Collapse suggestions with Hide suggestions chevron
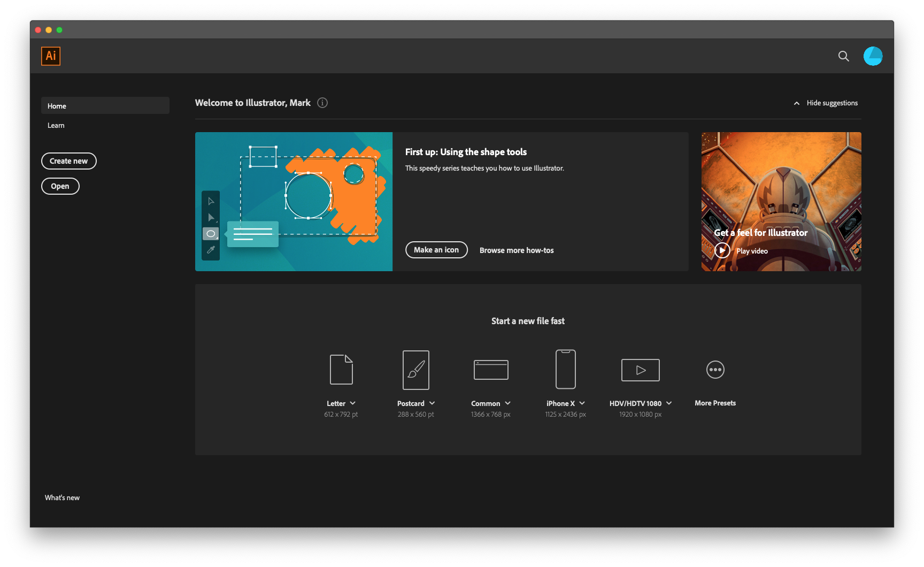924x567 pixels. pyautogui.click(x=797, y=103)
